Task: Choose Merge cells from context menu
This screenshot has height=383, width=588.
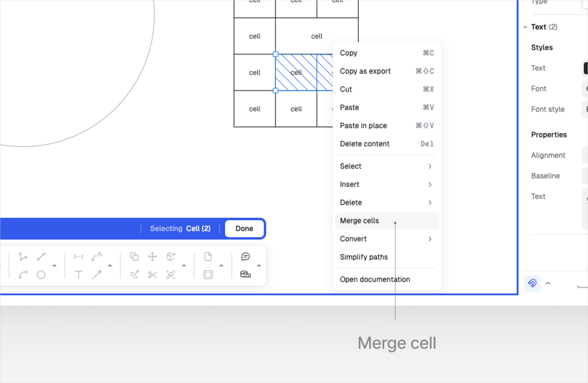Action: [x=359, y=221]
